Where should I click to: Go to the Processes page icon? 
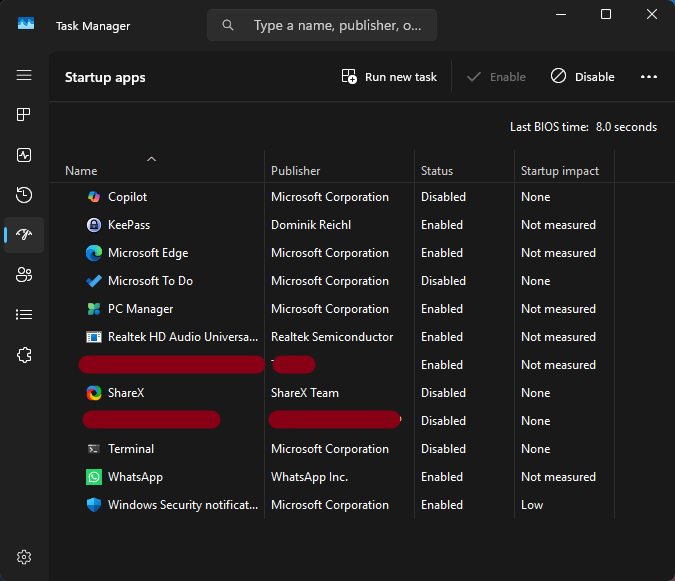24,115
